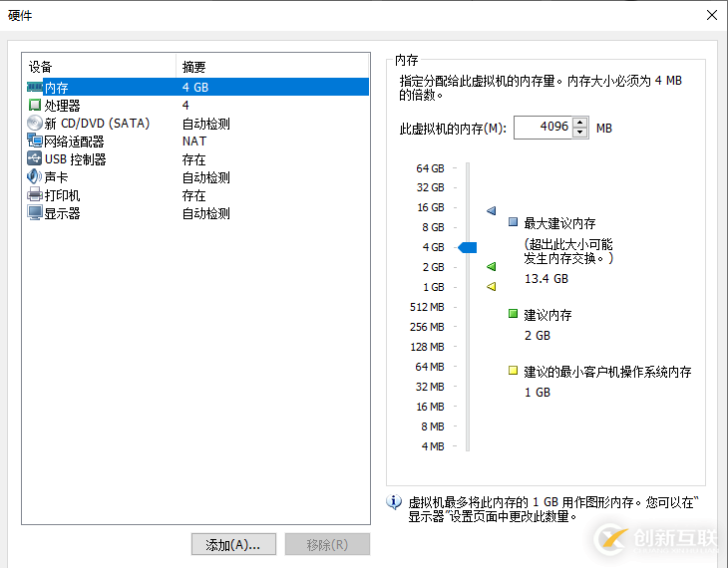Click the blue info icon below memory panel
Image resolution: width=728 pixels, height=568 pixels.
point(394,501)
